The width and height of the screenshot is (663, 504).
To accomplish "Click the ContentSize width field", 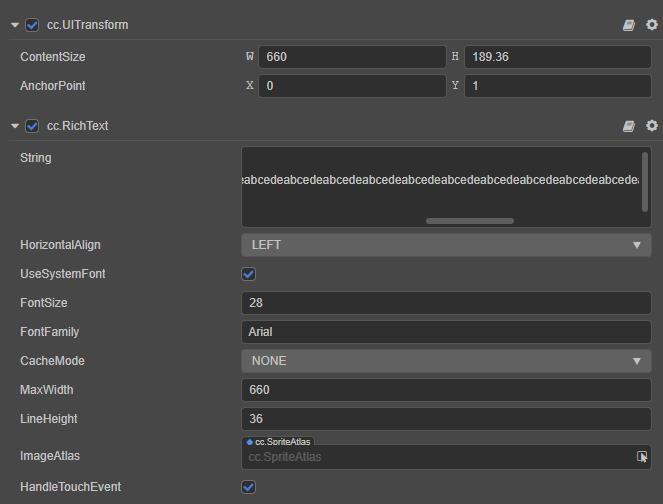I will click(x=351, y=57).
